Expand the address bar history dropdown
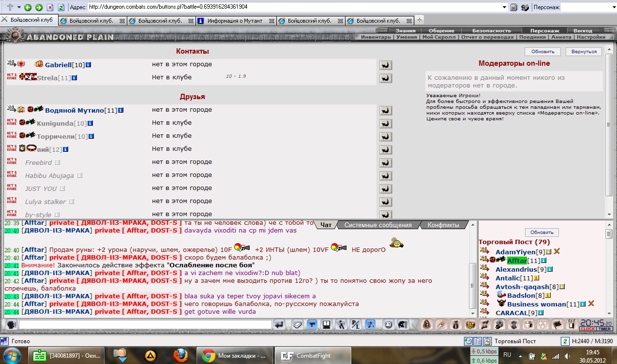The height and width of the screenshot is (364, 617). [x=504, y=7]
